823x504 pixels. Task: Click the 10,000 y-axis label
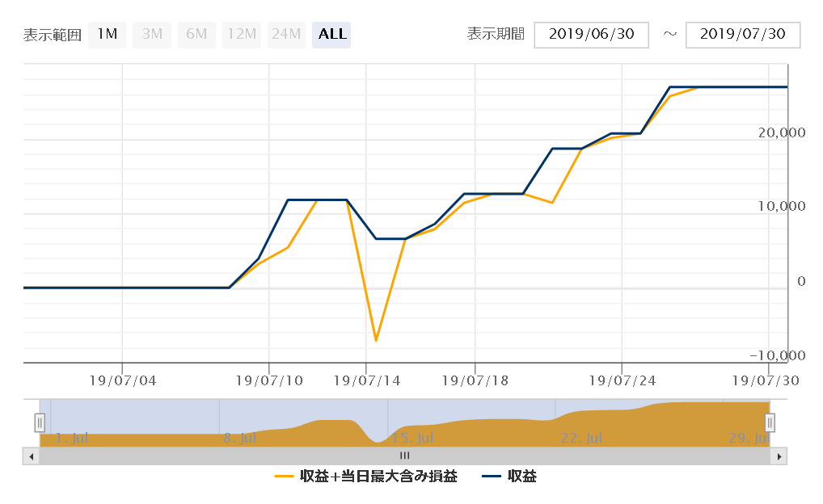[782, 206]
